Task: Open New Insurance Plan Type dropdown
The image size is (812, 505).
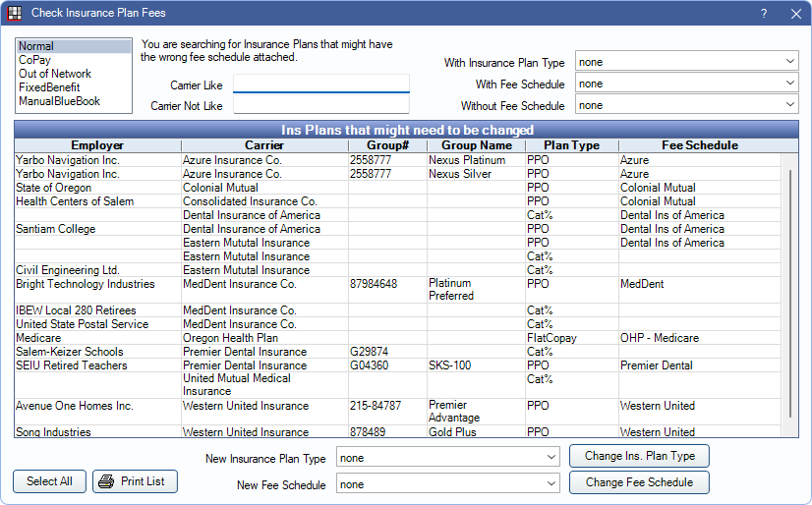Action: [447, 458]
